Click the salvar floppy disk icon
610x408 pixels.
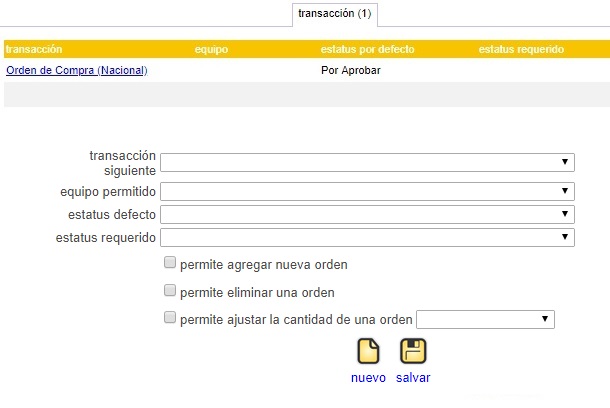413,351
